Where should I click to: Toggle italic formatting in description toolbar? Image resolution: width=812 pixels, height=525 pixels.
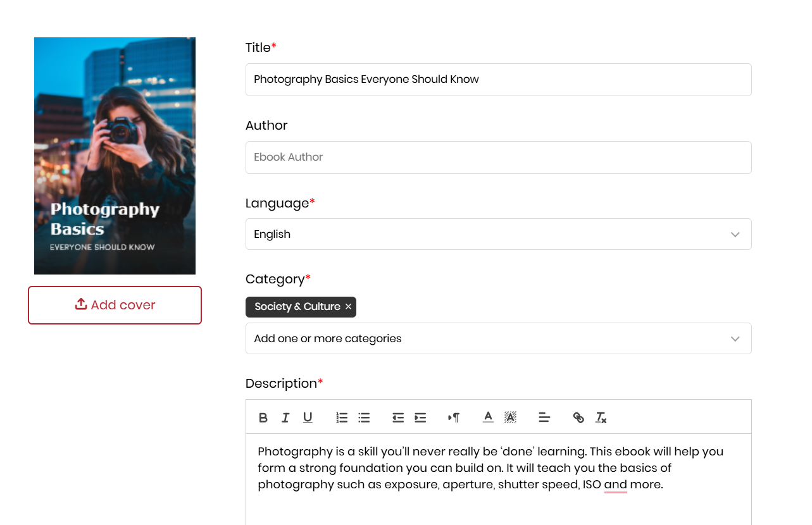click(x=285, y=417)
